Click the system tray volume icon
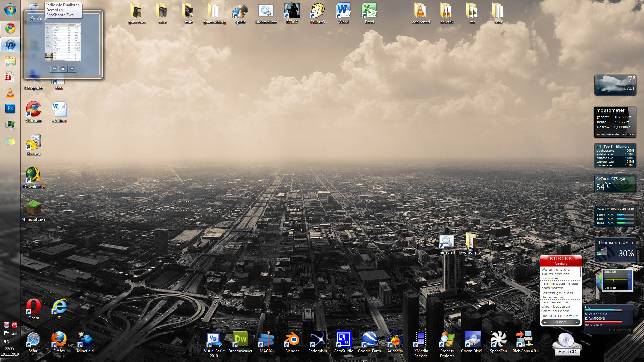 click(6, 341)
